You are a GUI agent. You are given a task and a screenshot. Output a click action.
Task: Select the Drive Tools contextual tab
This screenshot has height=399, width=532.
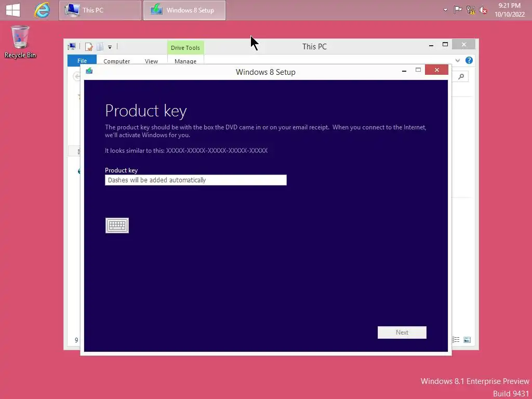point(185,48)
